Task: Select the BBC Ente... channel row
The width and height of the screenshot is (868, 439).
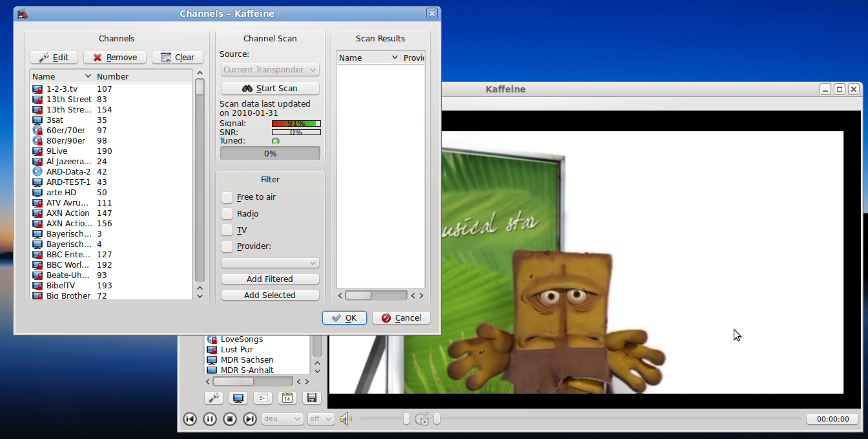Action: click(x=111, y=255)
